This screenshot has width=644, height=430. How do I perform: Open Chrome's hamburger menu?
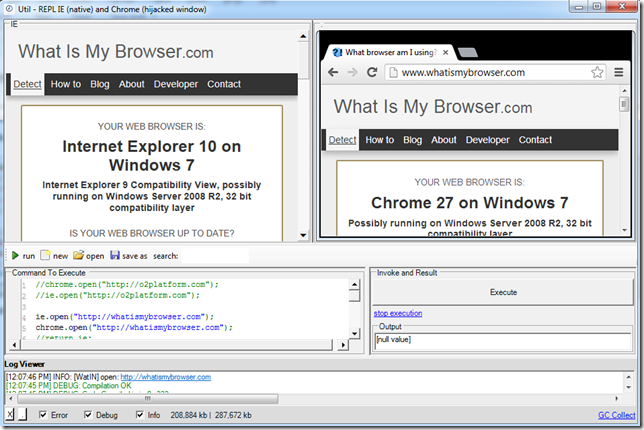(x=619, y=72)
